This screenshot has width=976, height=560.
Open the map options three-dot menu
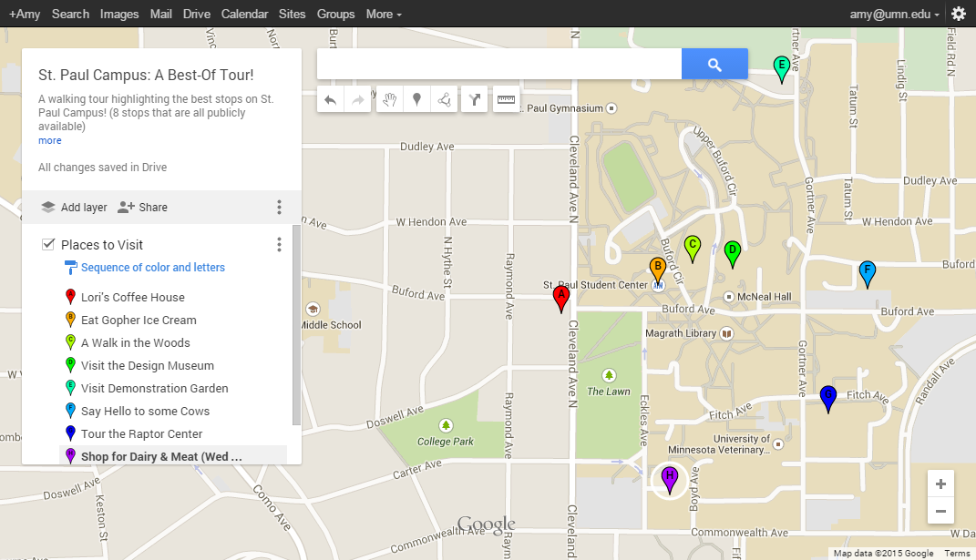click(x=279, y=207)
